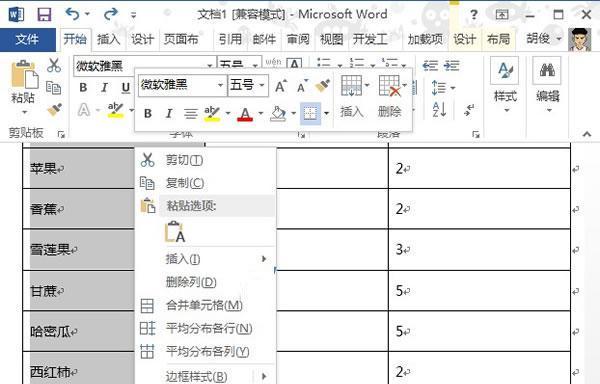Viewport: 600px width, 384px height.
Task: Click the line spacing icon in the ribbon
Action: [x=439, y=88]
